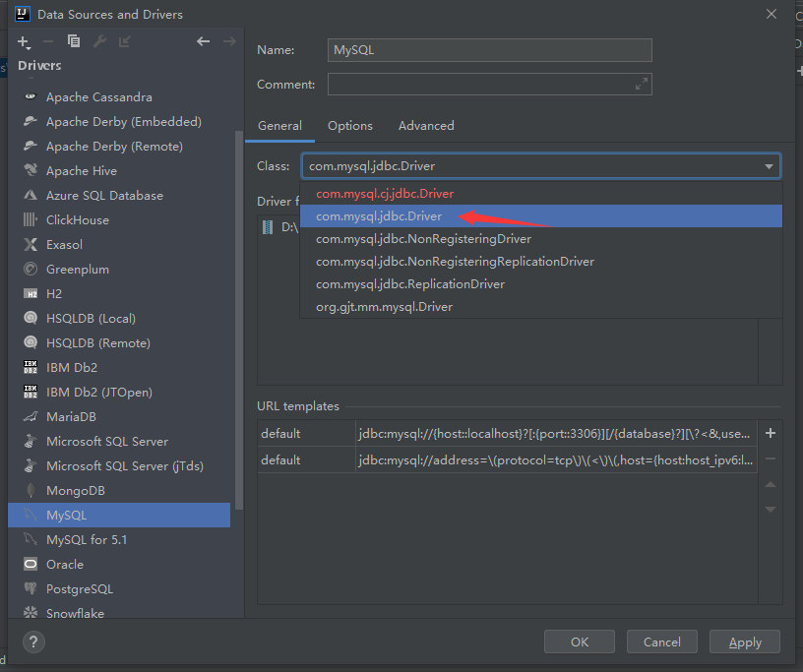This screenshot has width=803, height=672.
Task: Select IBM Db2 driver
Action: coord(119,367)
